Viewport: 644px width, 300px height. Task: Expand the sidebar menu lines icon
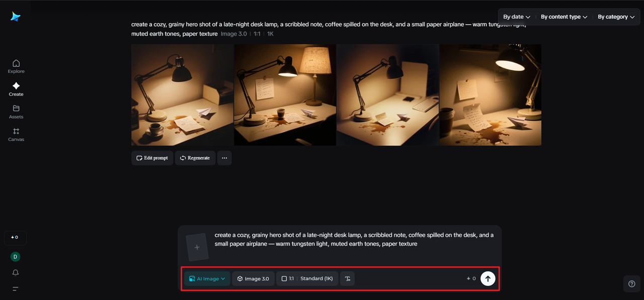(x=16, y=288)
